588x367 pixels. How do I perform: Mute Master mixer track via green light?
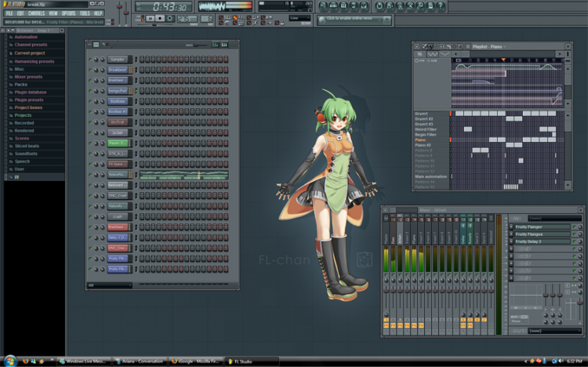[386, 274]
